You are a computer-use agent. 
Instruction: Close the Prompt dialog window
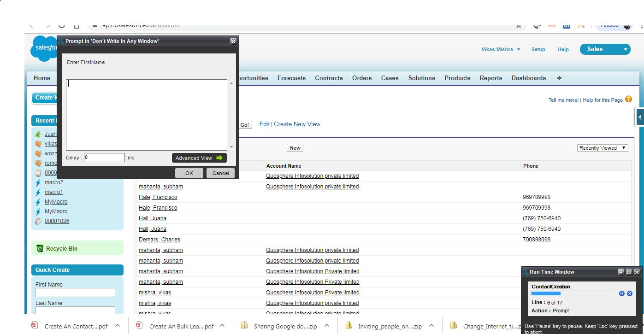coord(233,41)
